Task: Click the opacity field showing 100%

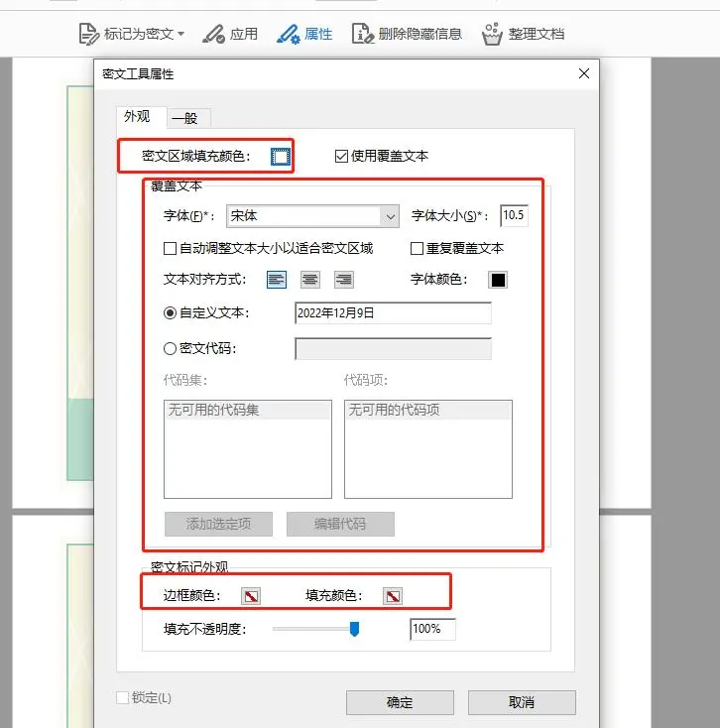Action: pos(432,629)
